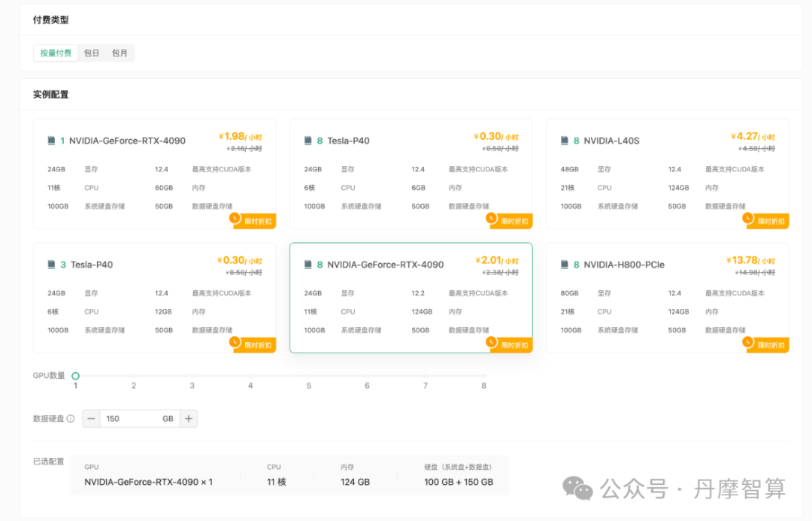The width and height of the screenshot is (812, 521).
Task: Choose the NVIDIA-L40S instance card
Action: [x=668, y=174]
